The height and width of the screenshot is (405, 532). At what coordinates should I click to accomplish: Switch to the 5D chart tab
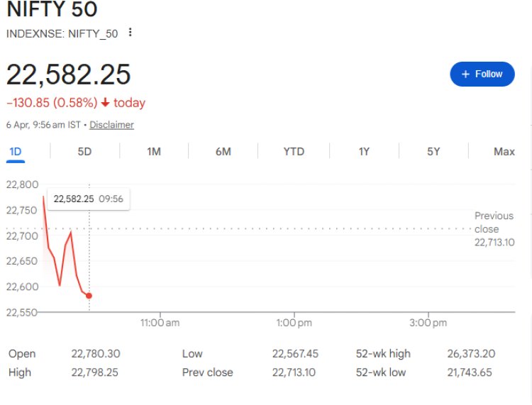84,151
